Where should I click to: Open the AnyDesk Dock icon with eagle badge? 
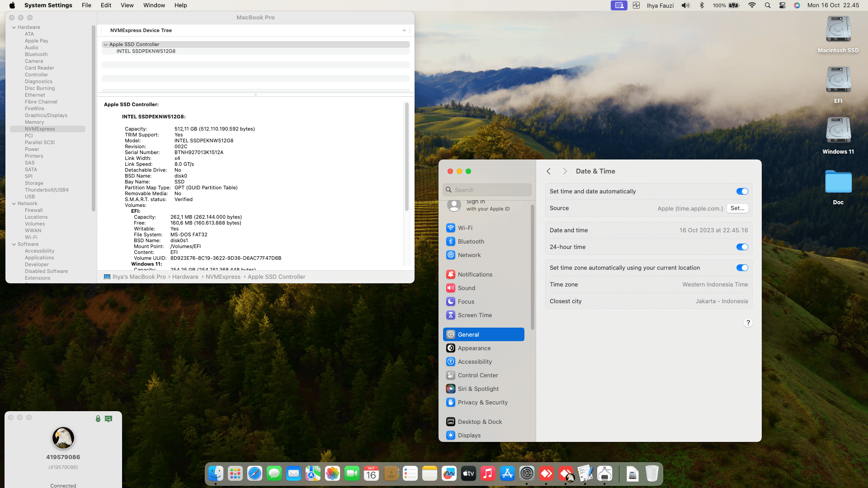click(566, 474)
